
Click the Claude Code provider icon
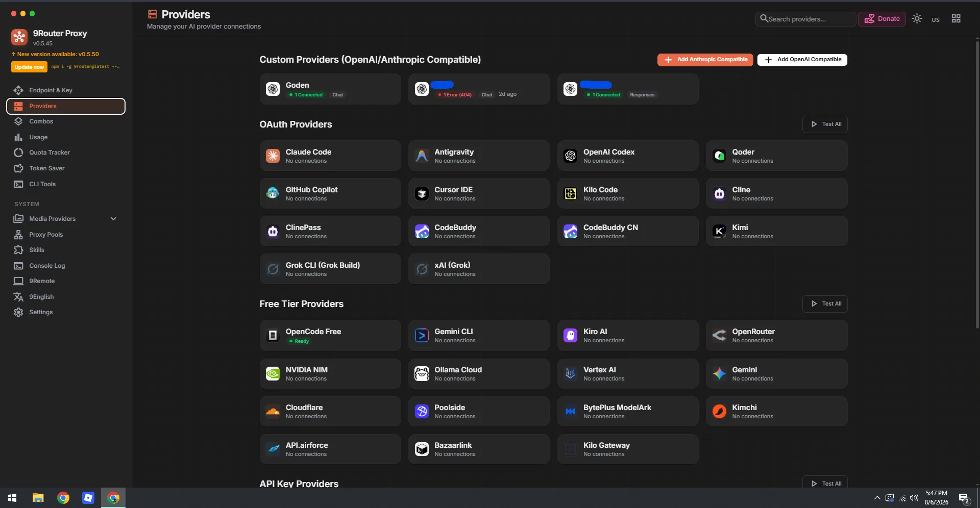coord(273,156)
